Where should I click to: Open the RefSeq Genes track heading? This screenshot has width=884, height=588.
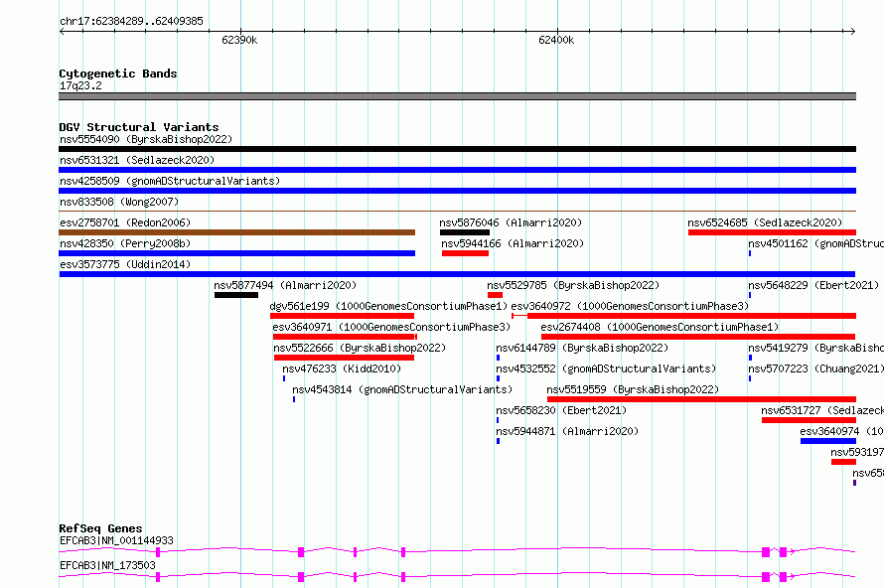pyautogui.click(x=101, y=528)
